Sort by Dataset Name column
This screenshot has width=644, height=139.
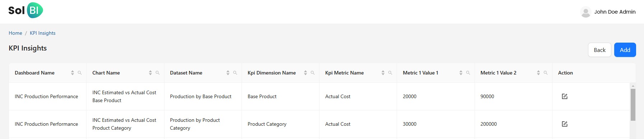[x=228, y=73]
